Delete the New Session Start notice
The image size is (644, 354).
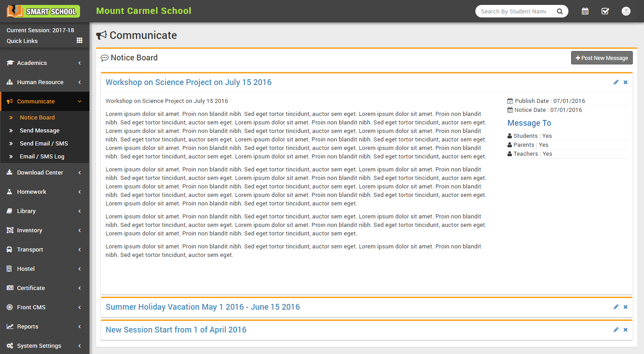625,330
